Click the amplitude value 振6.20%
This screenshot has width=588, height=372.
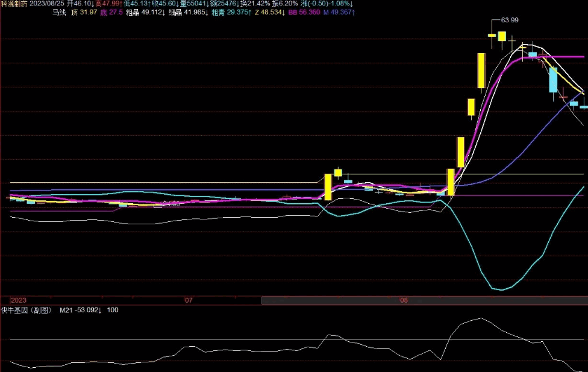pyautogui.click(x=285, y=4)
